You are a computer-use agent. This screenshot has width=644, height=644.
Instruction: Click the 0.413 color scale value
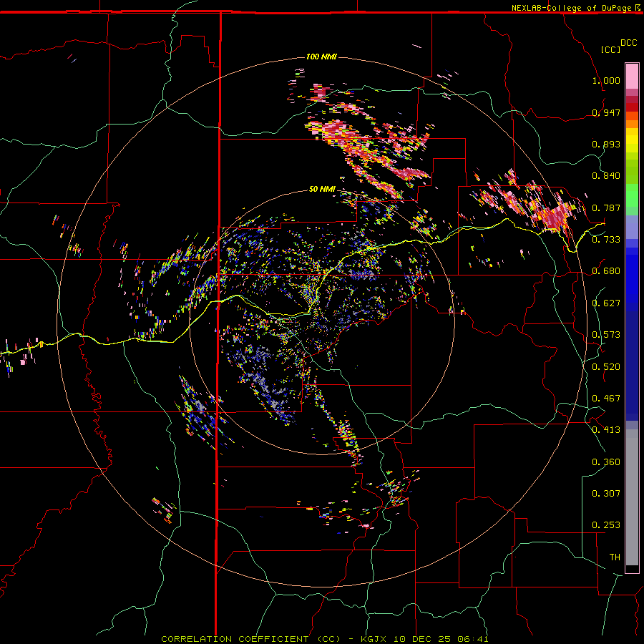coord(606,430)
